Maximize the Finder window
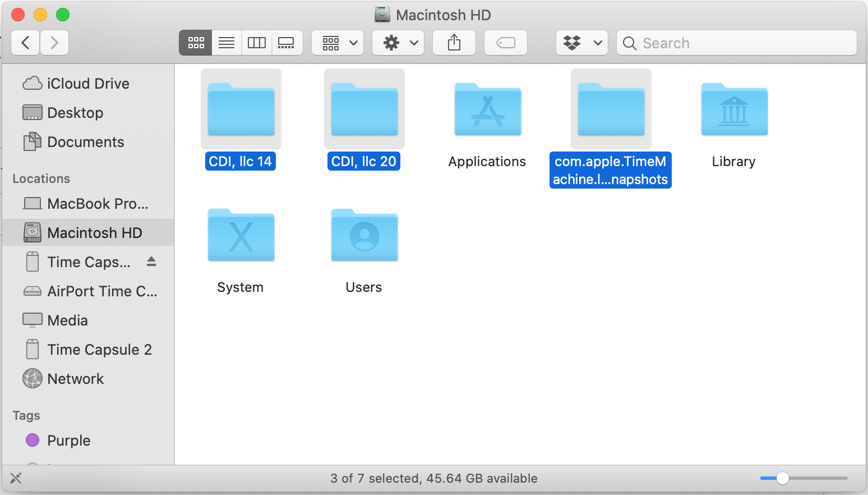 63,15
